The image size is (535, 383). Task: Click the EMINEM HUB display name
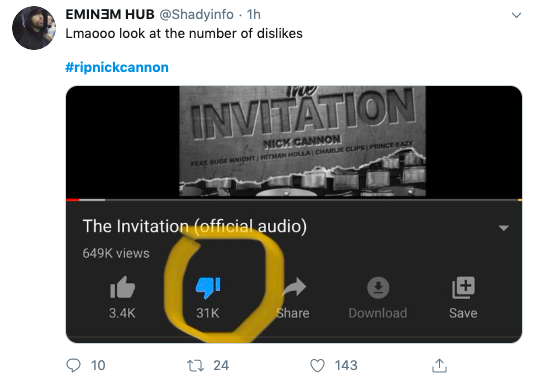click(110, 14)
